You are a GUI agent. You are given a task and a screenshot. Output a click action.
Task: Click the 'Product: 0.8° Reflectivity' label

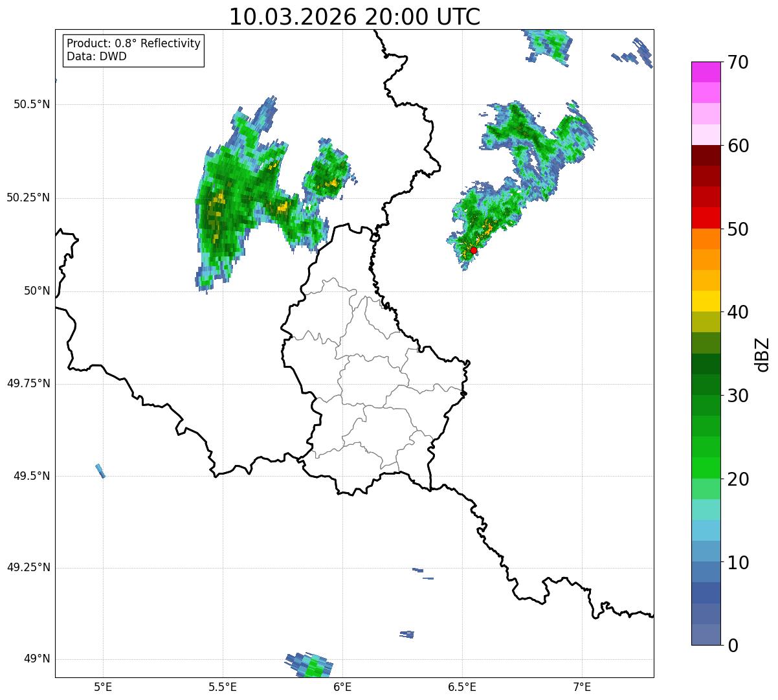[134, 43]
